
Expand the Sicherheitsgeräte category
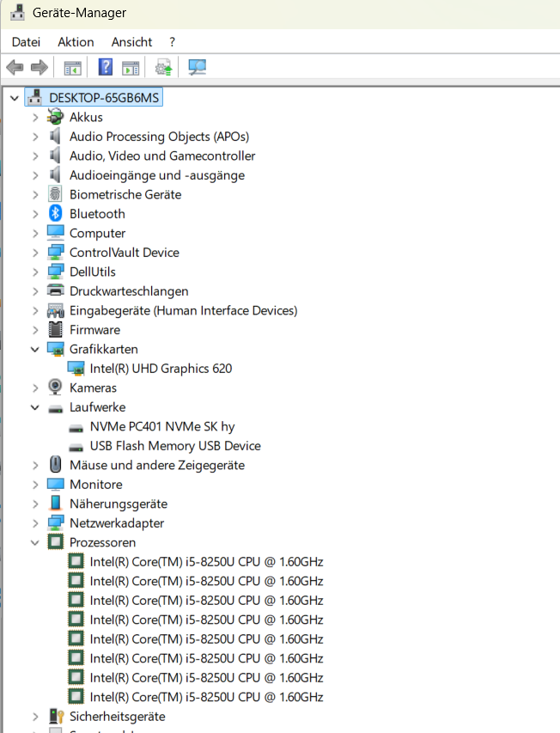35,717
